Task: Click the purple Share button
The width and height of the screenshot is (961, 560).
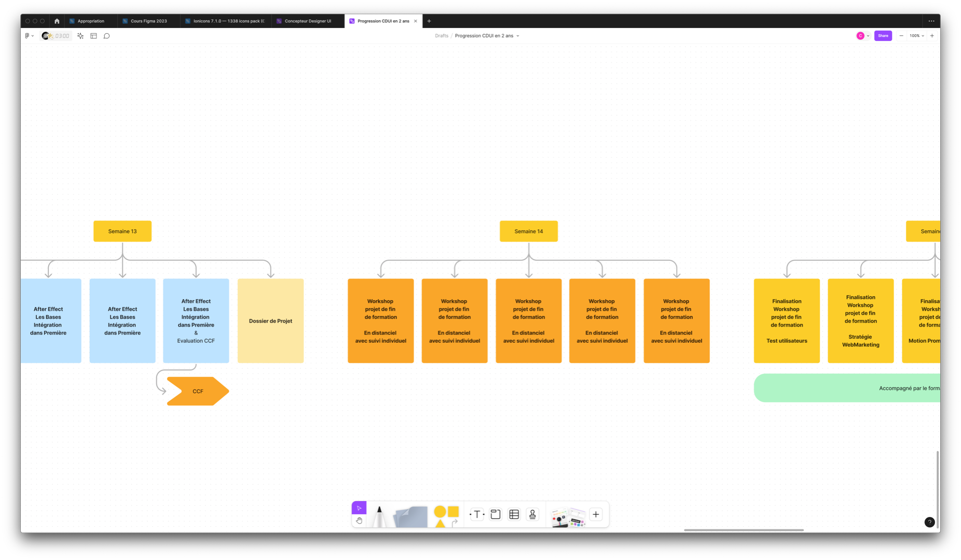Action: tap(883, 36)
